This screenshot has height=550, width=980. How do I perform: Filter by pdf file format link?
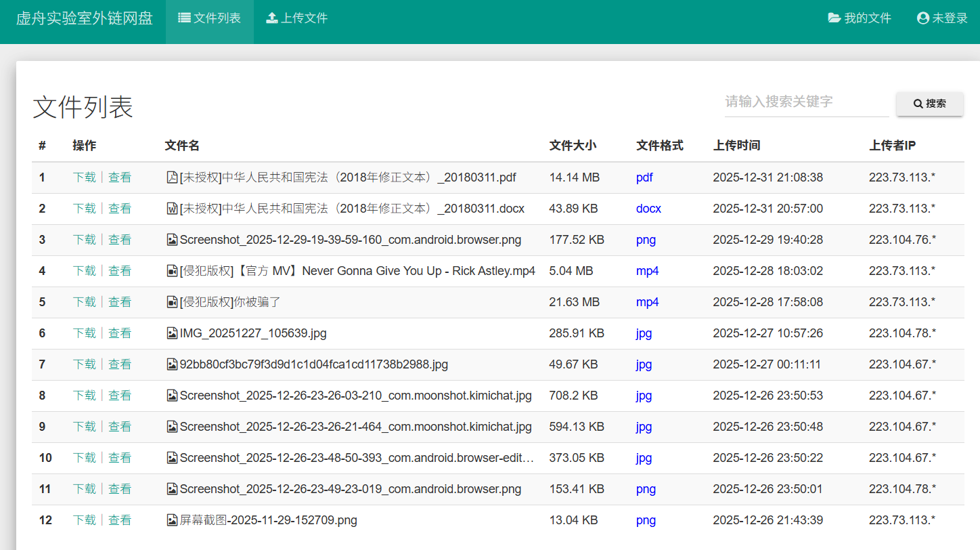644,177
